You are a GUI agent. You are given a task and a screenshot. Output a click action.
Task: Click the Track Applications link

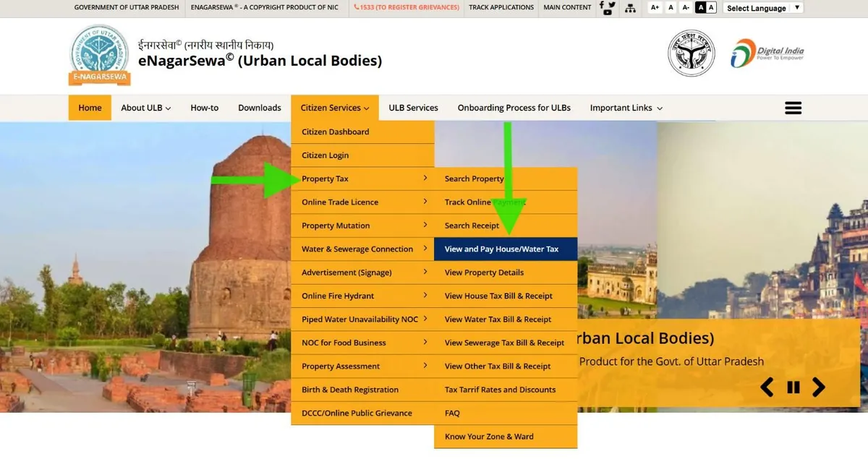(501, 7)
